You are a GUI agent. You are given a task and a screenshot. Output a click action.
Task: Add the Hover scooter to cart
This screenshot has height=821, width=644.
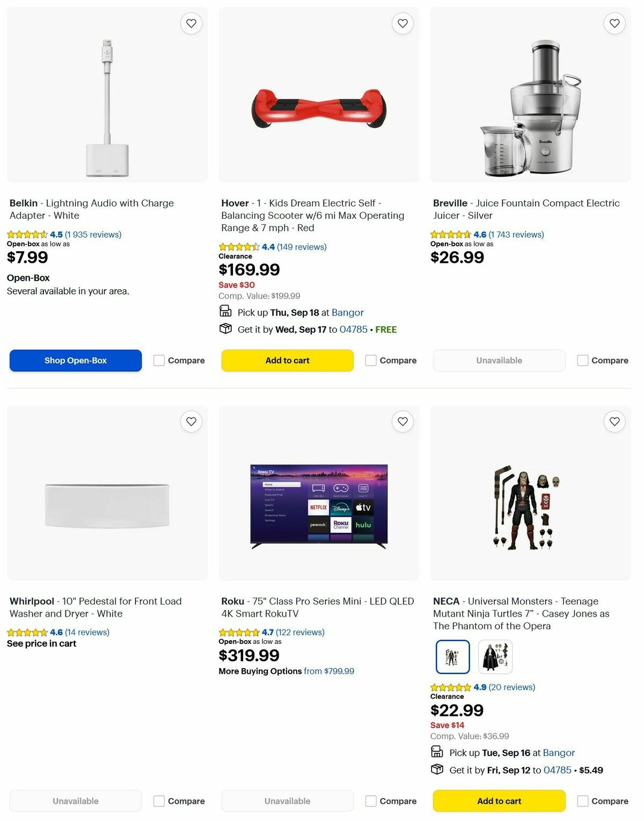(287, 360)
